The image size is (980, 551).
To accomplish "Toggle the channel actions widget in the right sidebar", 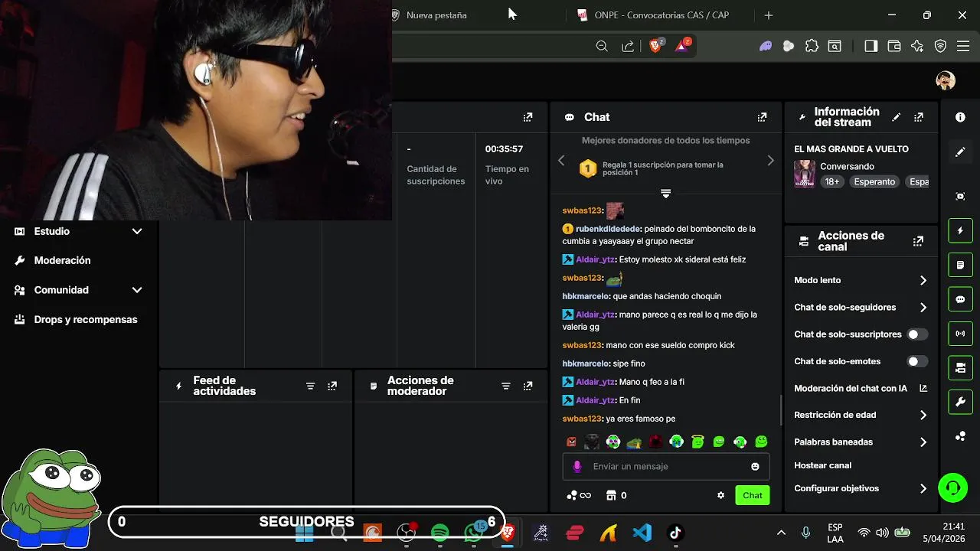I will click(x=960, y=367).
